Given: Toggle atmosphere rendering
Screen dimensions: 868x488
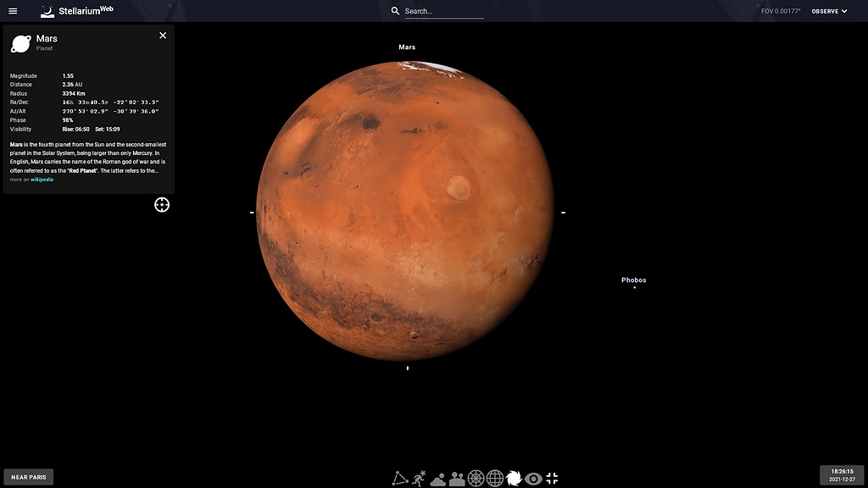Looking at the screenshot, I should (438, 479).
